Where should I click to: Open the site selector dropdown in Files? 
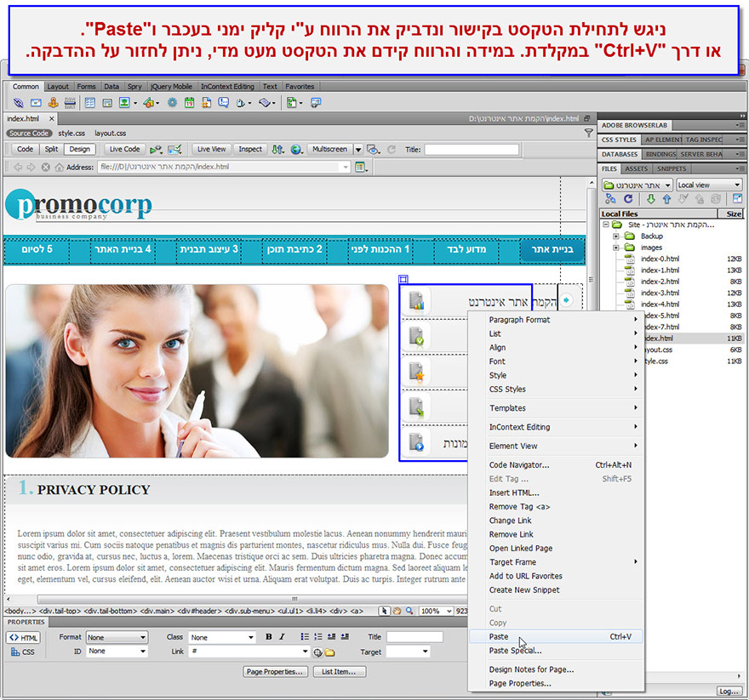tap(637, 185)
